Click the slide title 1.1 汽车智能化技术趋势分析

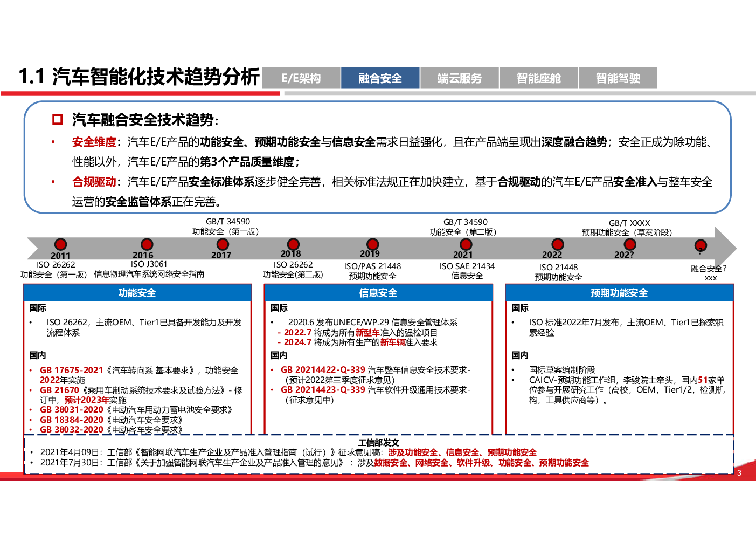139,77
